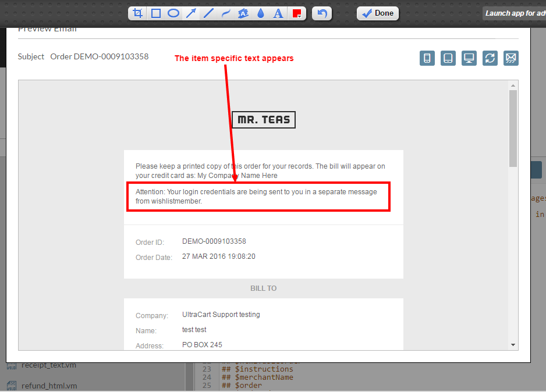
Task: Click company value UltraCart Support testing
Action: tap(221, 315)
